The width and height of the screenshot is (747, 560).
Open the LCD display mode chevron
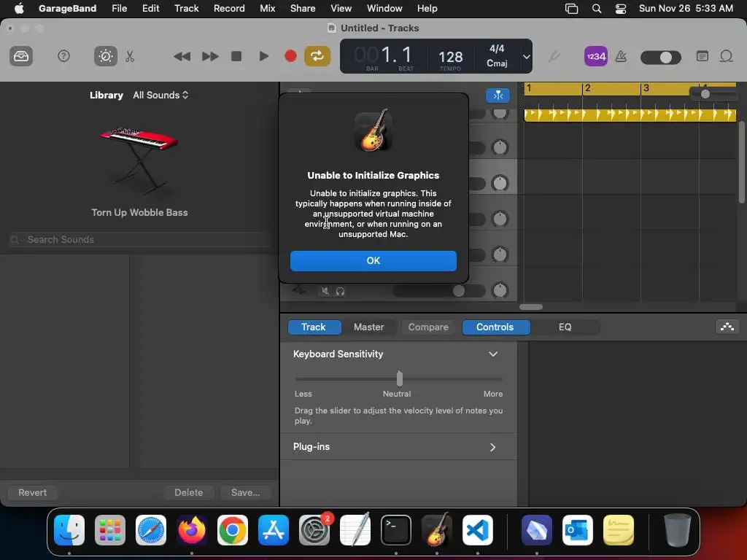coord(526,57)
